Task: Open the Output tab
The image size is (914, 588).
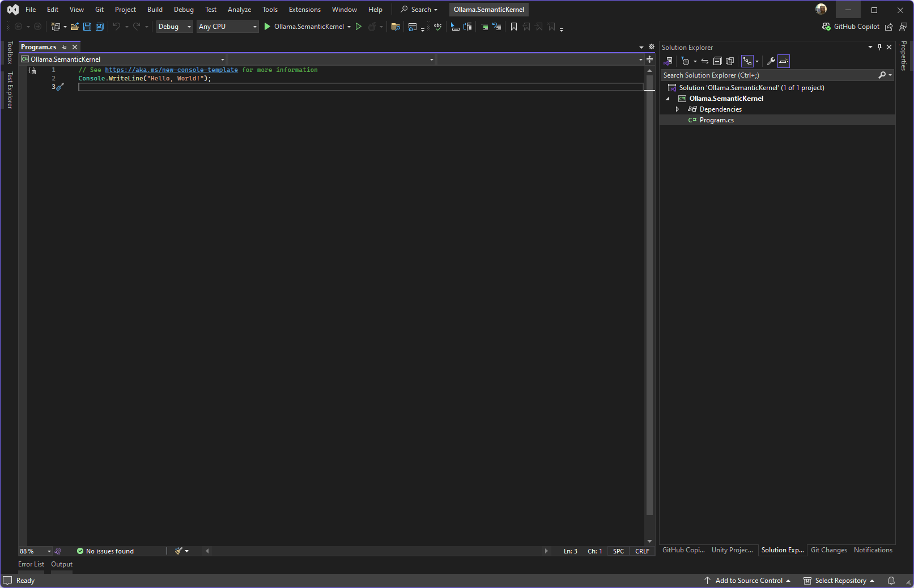Action: [62, 564]
